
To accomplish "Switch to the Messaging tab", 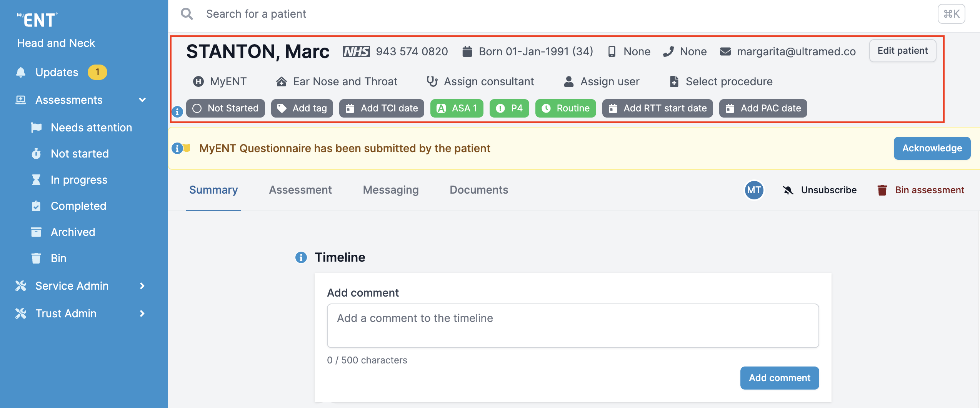I will (390, 190).
